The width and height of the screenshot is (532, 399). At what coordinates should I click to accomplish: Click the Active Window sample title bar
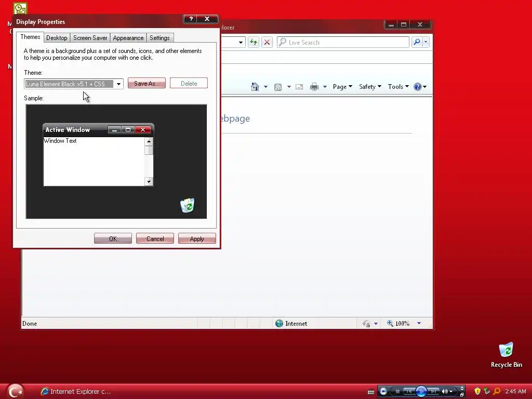coord(98,130)
